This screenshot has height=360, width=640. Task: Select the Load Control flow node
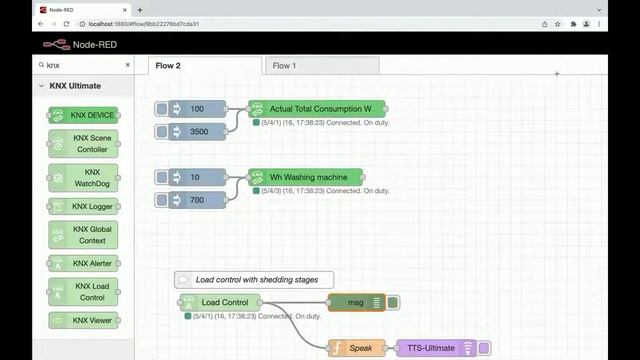220,302
